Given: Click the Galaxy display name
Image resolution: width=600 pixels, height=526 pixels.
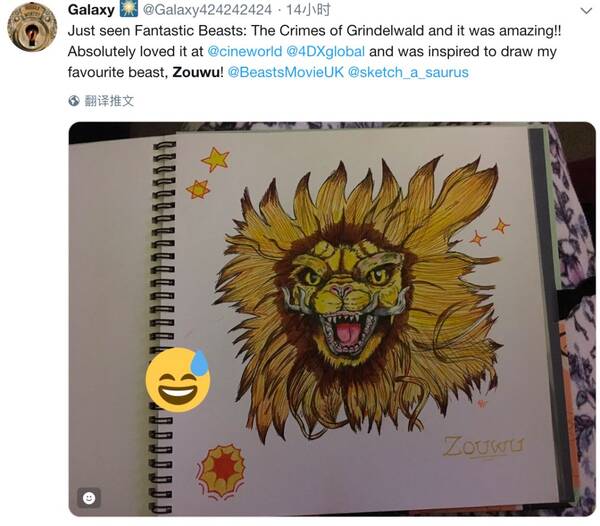Looking at the screenshot, I should (91, 10).
